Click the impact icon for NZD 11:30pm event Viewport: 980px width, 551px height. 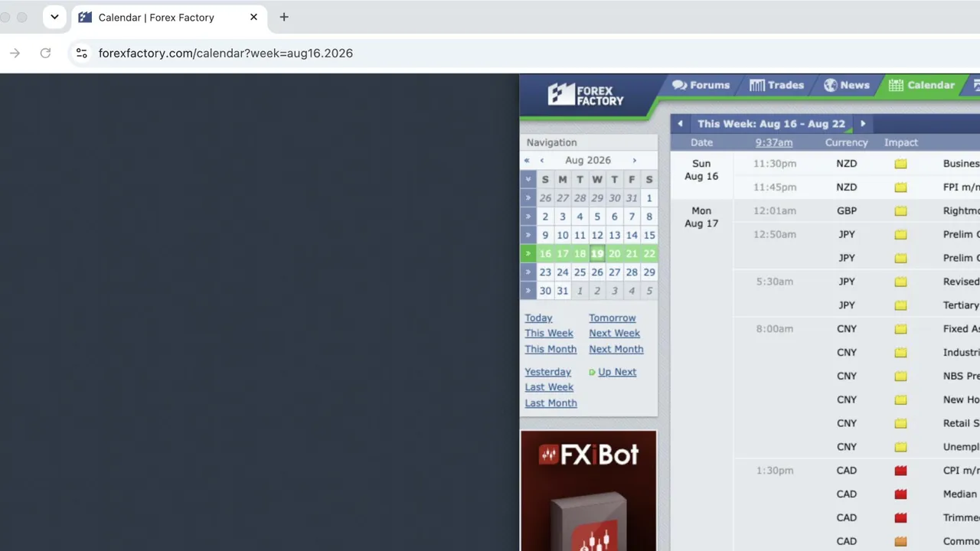point(900,164)
